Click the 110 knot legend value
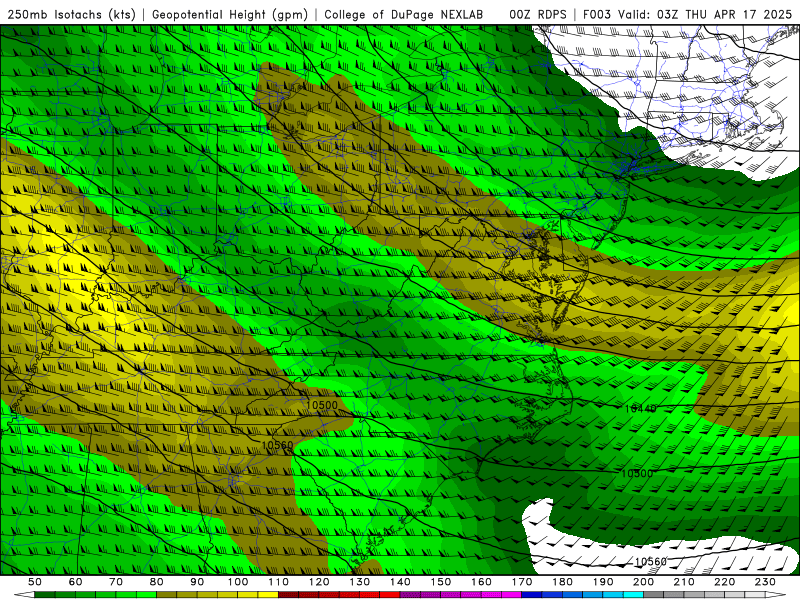 pos(279,582)
